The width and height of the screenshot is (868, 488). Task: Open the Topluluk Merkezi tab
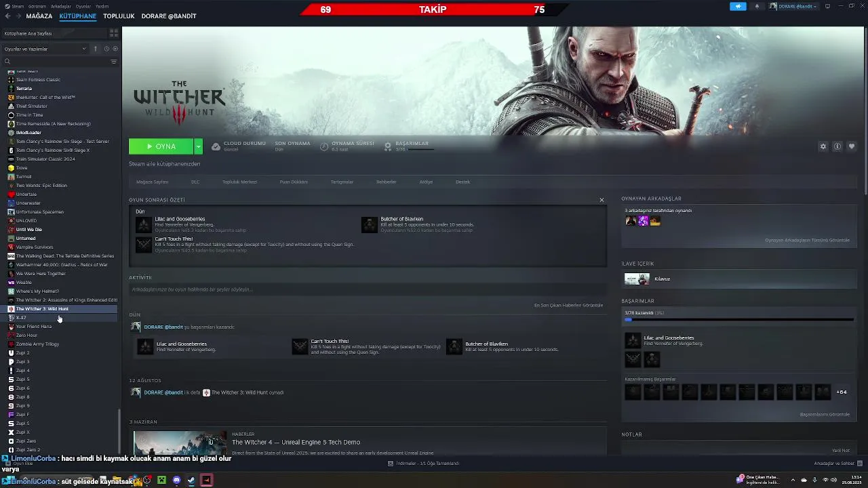click(239, 182)
